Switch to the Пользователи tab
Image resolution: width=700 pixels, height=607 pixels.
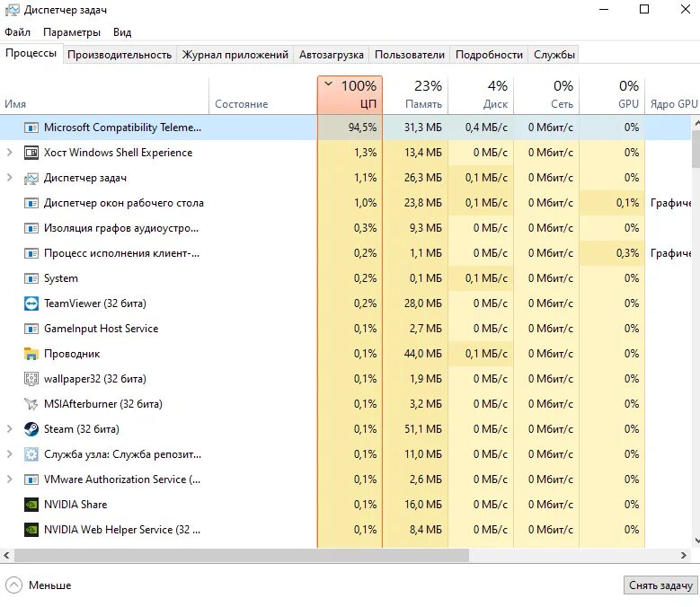coord(410,55)
